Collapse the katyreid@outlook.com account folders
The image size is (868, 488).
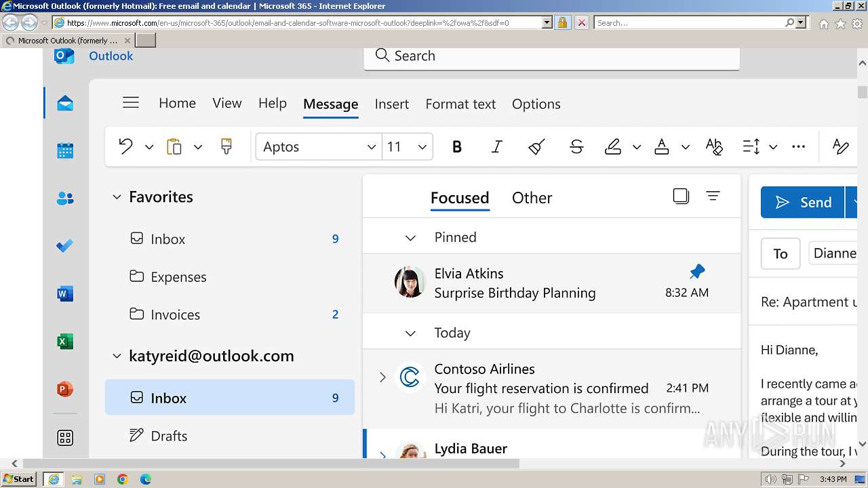(117, 357)
